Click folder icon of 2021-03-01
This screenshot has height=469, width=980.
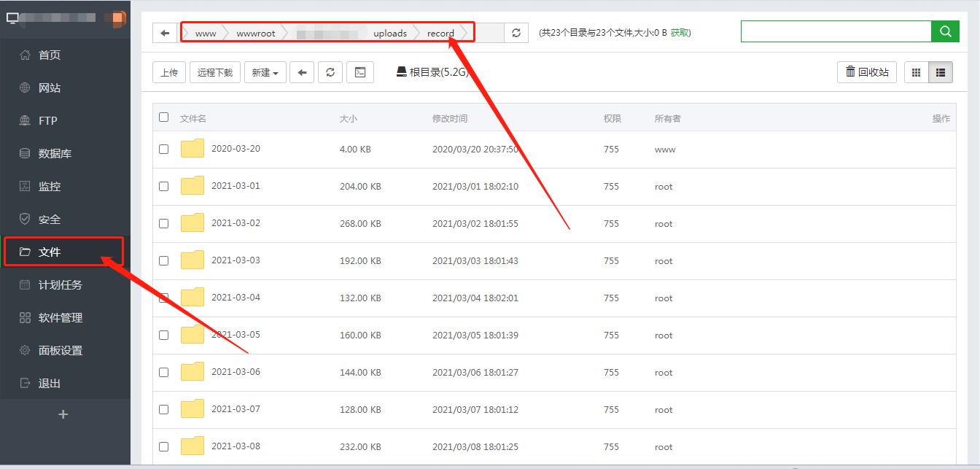pyautogui.click(x=192, y=186)
